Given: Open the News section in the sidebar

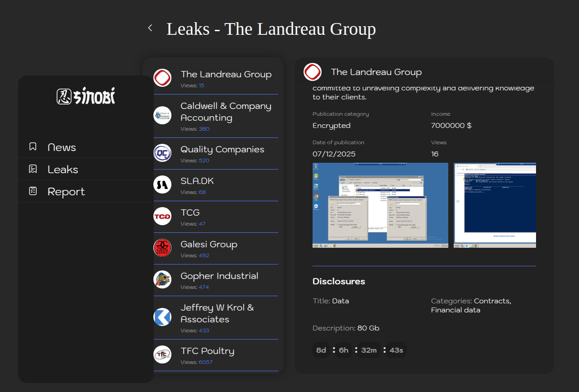Looking at the screenshot, I should pos(62,147).
